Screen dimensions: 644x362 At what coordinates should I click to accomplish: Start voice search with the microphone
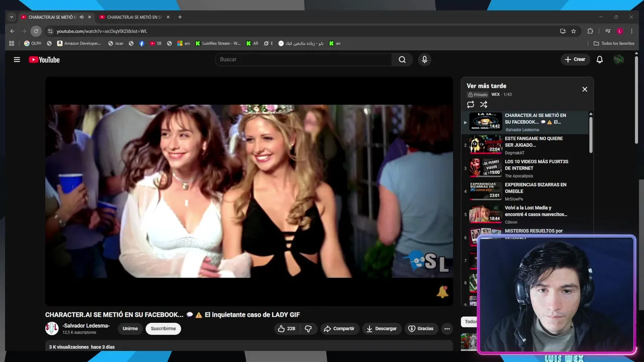pos(425,59)
